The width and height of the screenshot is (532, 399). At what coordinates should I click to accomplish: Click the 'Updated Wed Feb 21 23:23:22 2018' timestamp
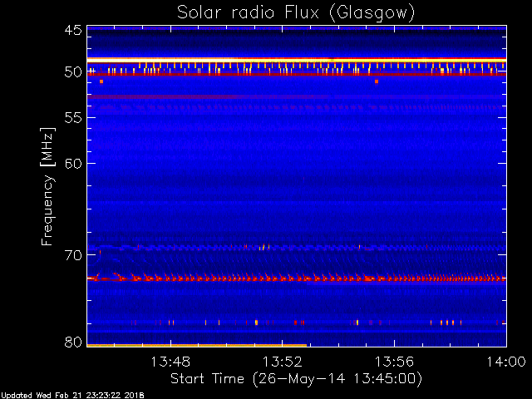coord(72,396)
